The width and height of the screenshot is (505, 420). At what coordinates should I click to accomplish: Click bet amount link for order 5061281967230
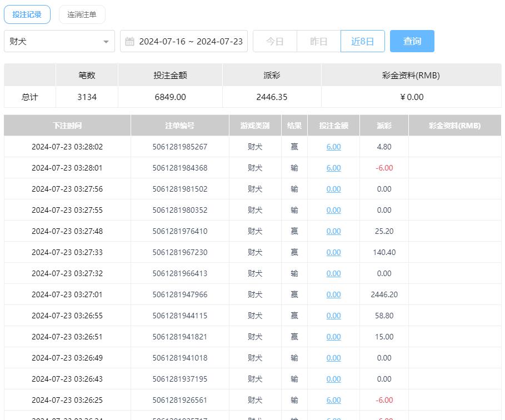click(333, 252)
